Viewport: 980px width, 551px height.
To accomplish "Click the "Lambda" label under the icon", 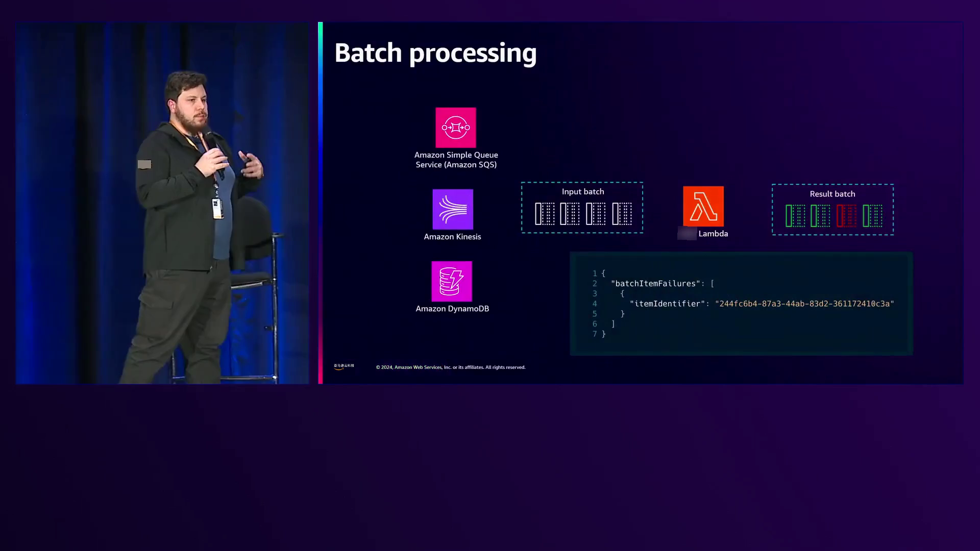I will (713, 234).
